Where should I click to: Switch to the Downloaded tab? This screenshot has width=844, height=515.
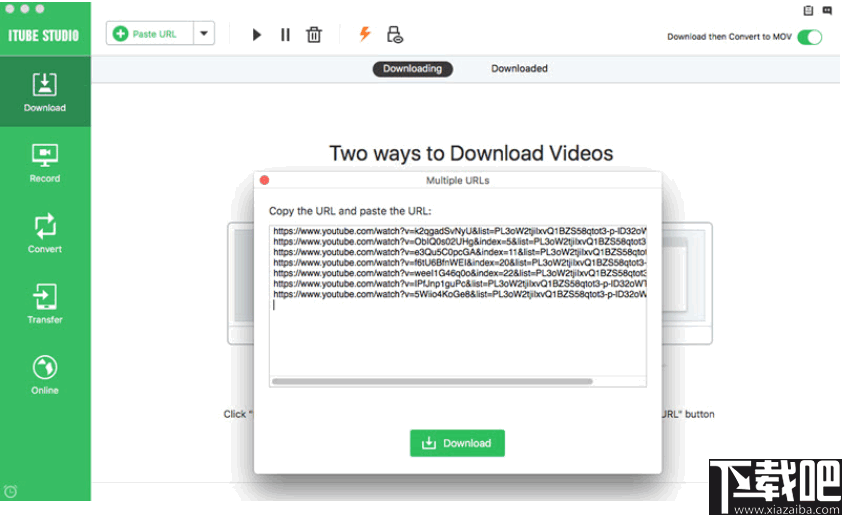tap(519, 69)
